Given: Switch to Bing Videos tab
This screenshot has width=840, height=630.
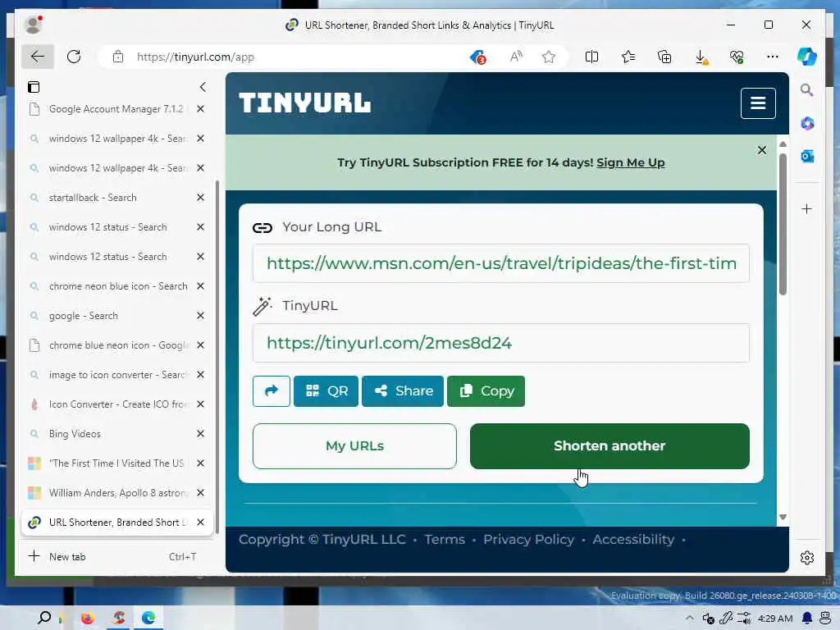Looking at the screenshot, I should tap(116, 434).
